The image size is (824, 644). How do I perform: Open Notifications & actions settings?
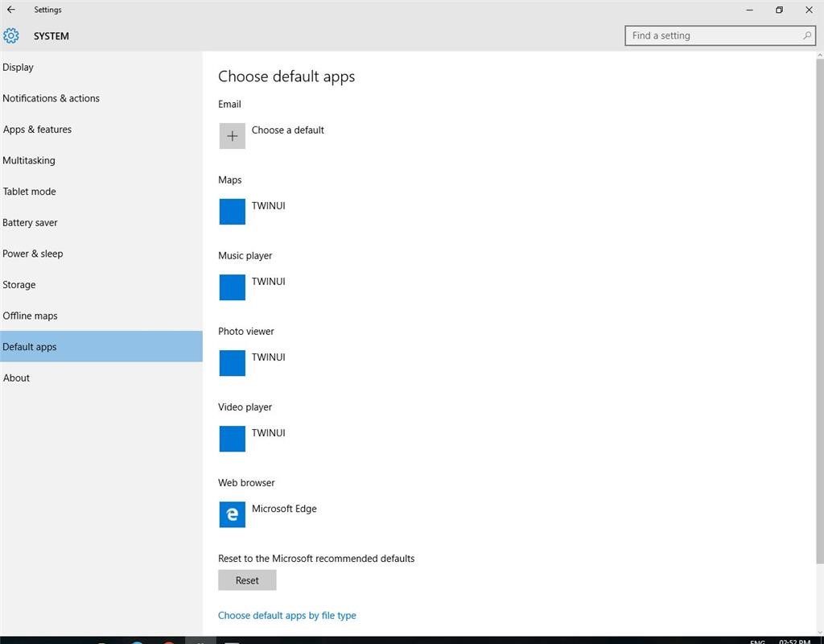click(101, 98)
